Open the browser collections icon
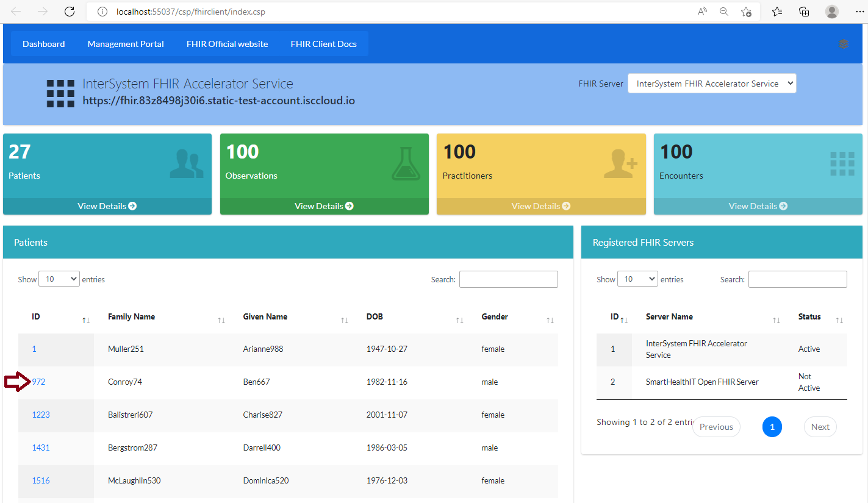 point(804,12)
